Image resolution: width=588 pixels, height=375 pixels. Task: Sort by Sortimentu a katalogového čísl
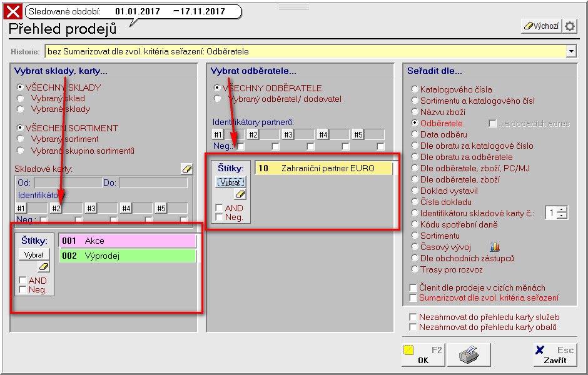tap(414, 101)
